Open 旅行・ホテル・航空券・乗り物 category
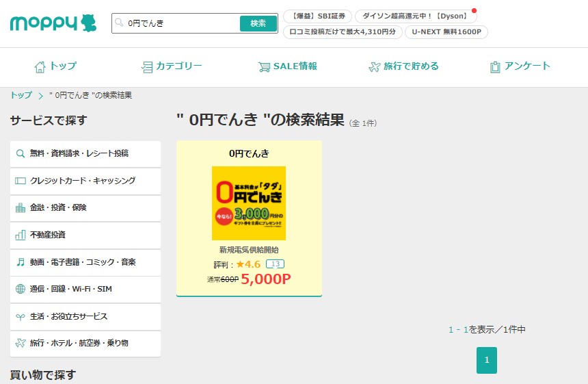The width and height of the screenshot is (588, 384). (85, 344)
